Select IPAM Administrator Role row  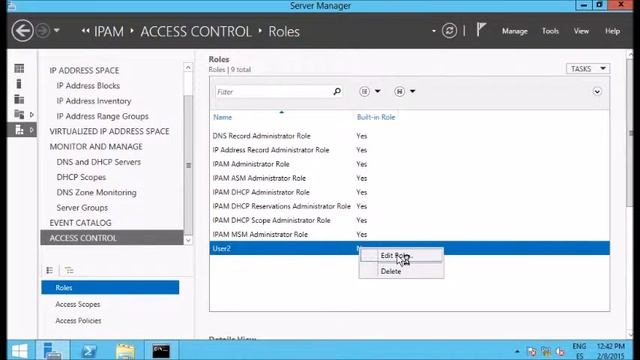(x=409, y=164)
